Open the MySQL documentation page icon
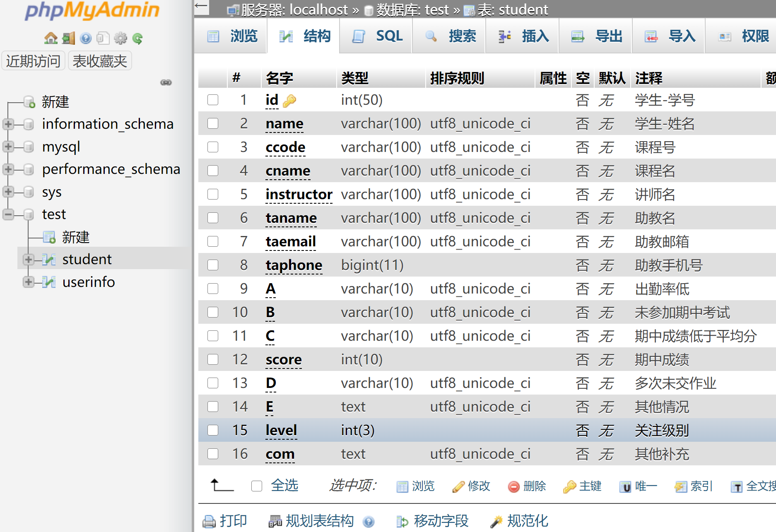 [103, 38]
